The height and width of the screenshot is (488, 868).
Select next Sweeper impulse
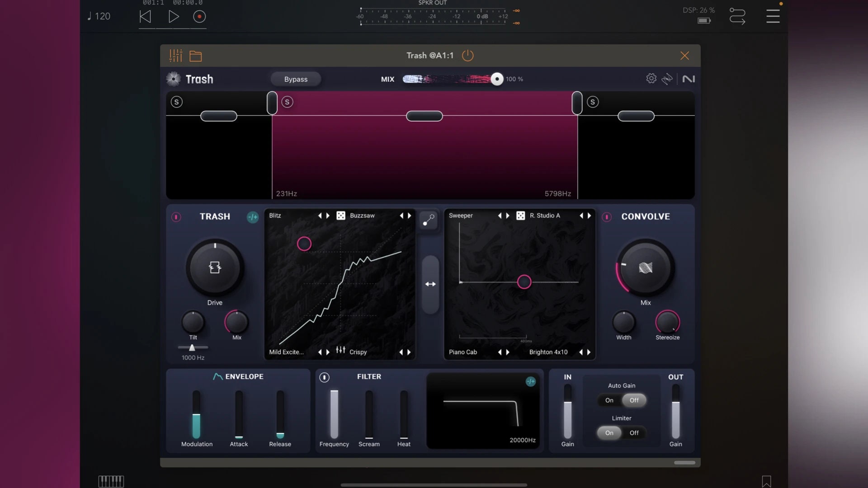point(508,216)
